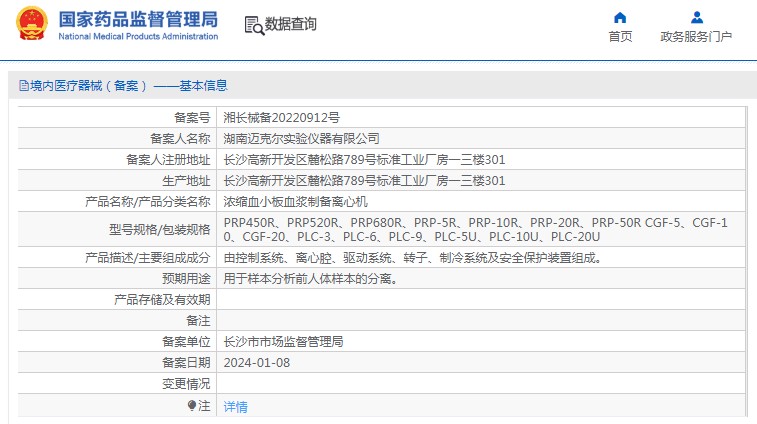Screen dimensions: 757x424
Task: Click the 备案单位 label
Action: (x=186, y=341)
